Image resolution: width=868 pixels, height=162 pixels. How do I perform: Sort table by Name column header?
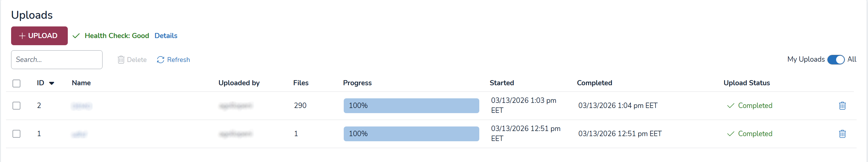point(81,83)
